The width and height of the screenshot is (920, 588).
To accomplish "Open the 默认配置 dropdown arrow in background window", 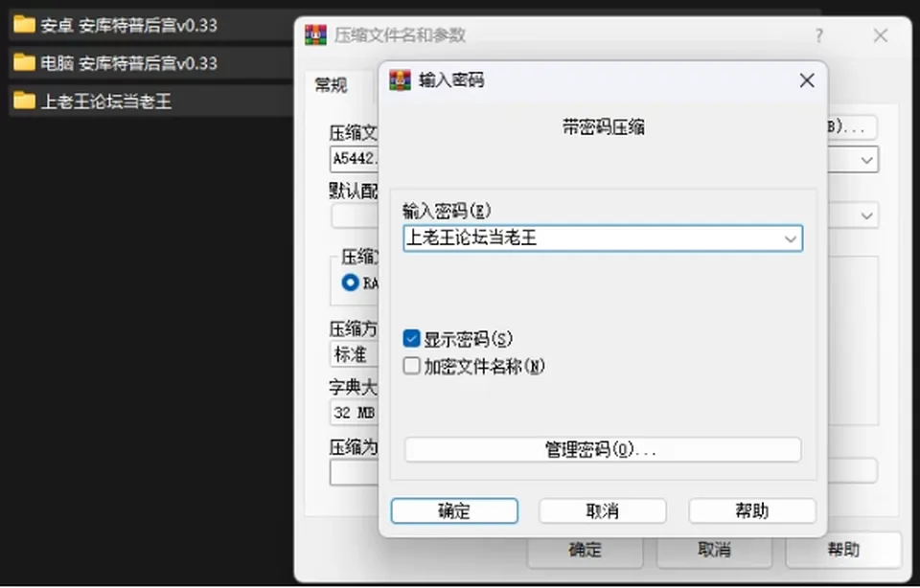I will (866, 215).
